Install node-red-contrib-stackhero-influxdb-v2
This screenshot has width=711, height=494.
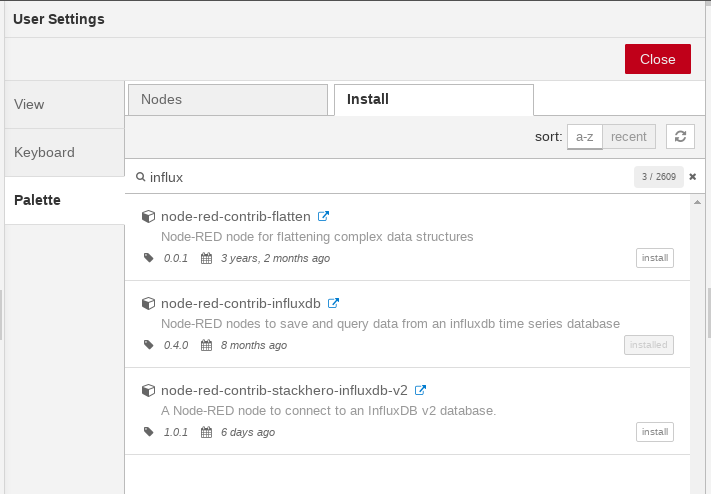(655, 432)
